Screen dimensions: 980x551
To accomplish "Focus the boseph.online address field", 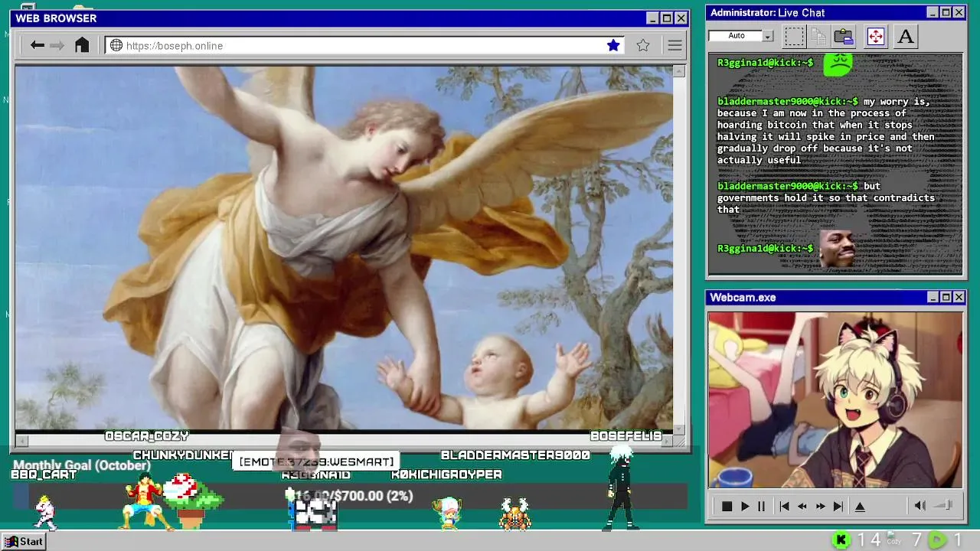I will pos(364,45).
